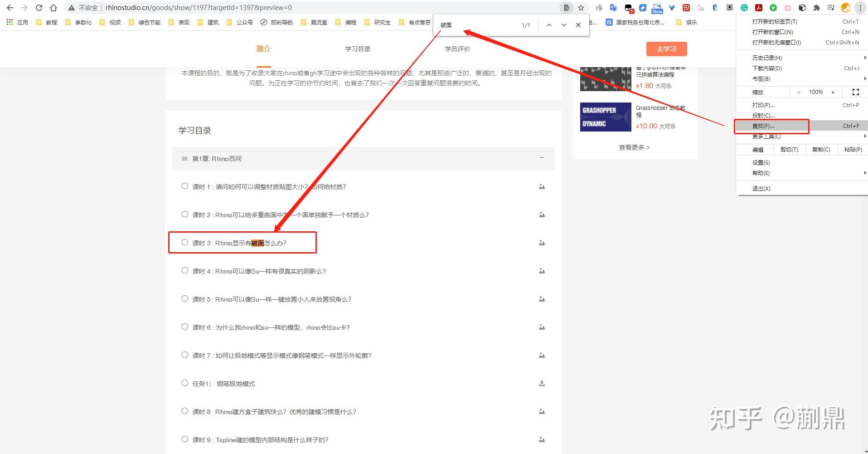Go to the browser home page icon
Screen dimensions: 868x454
53,8
